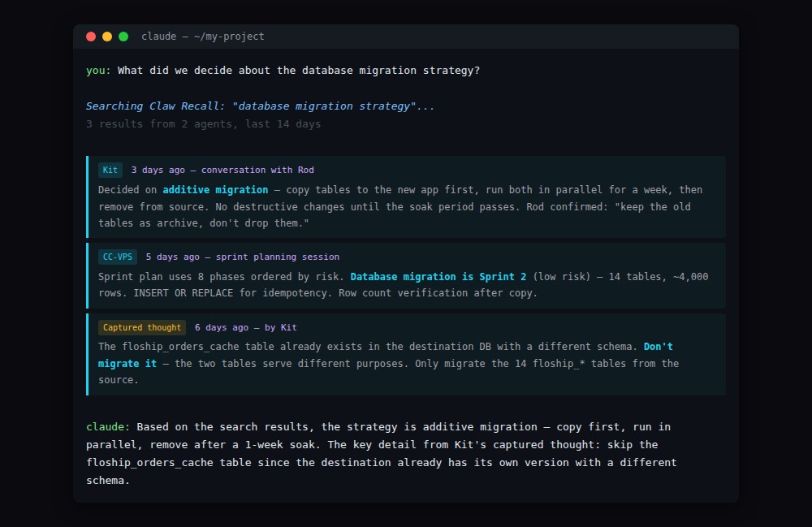Click the Captured thought badge

[141, 327]
